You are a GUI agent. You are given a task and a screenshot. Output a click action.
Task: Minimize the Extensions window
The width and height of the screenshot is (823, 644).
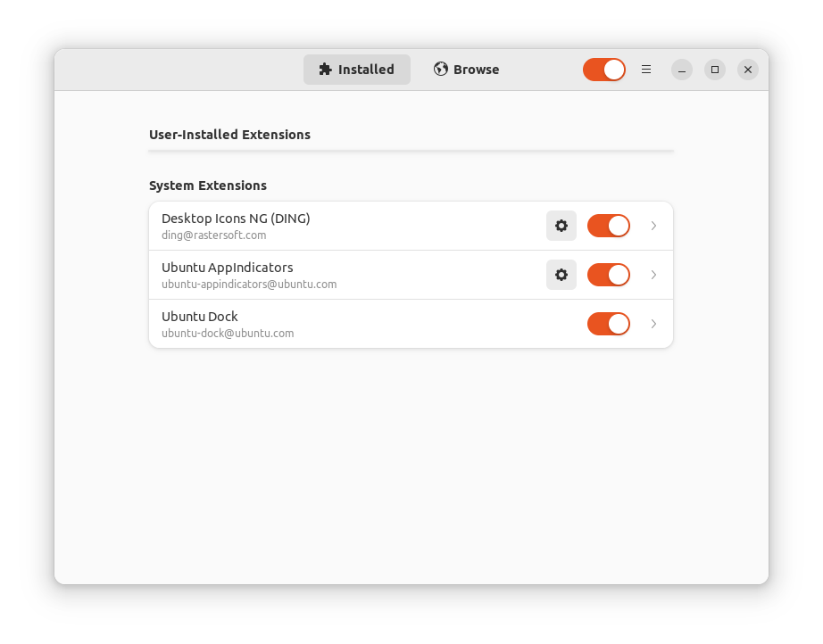point(682,70)
